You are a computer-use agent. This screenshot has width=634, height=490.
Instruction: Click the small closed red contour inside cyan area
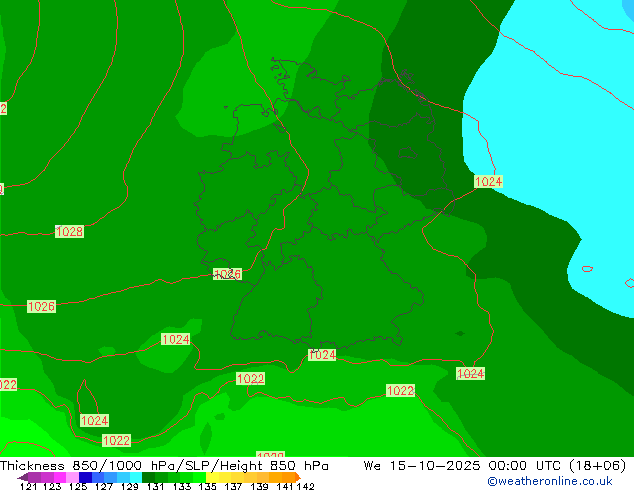587,268
